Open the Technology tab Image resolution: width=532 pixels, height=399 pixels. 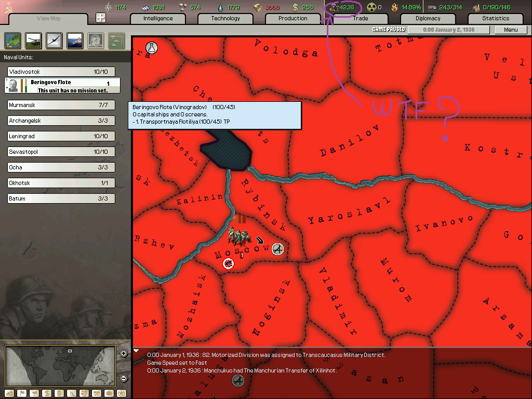point(225,19)
